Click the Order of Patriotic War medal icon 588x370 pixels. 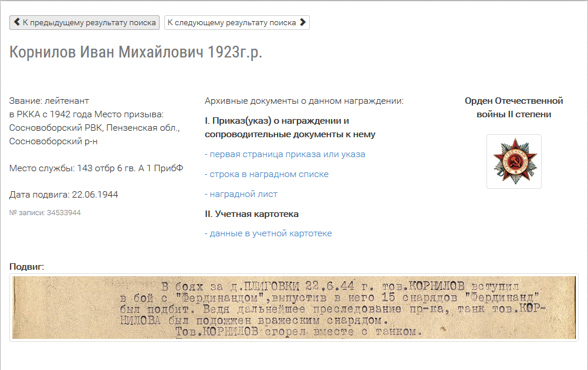(x=513, y=161)
